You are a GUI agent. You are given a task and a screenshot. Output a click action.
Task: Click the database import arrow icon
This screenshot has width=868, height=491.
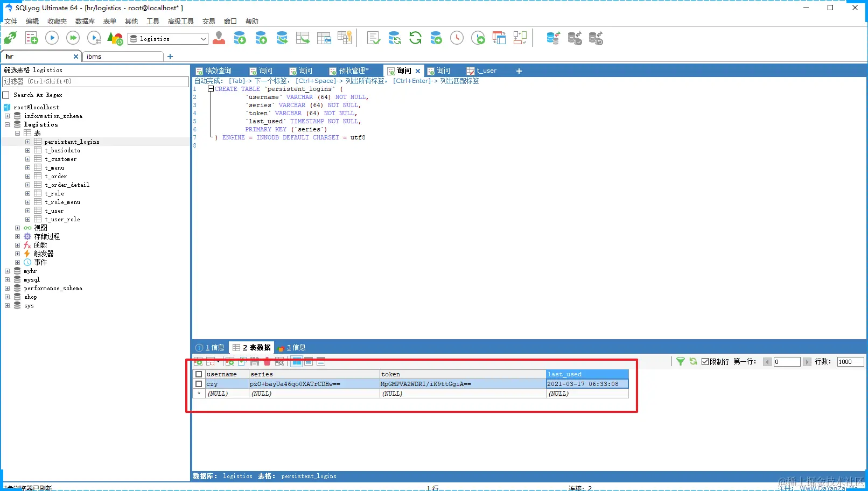[x=240, y=38]
